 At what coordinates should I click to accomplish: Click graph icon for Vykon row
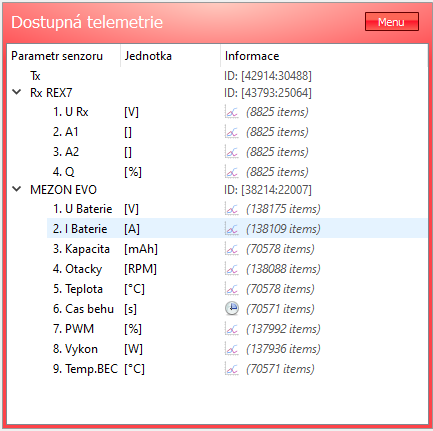coord(232,349)
